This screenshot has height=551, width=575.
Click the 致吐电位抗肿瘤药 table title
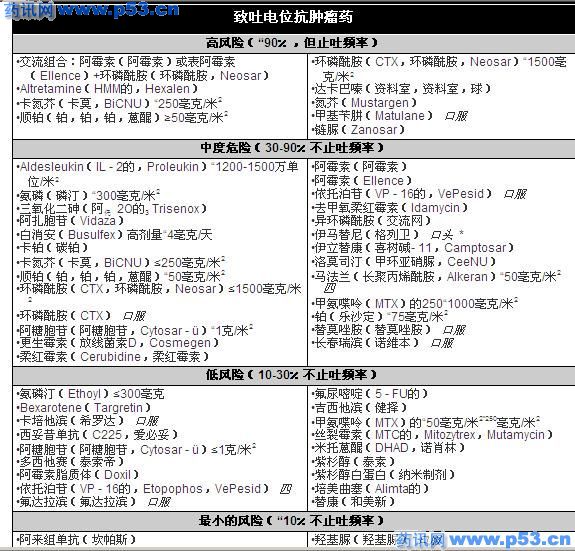(293, 17)
